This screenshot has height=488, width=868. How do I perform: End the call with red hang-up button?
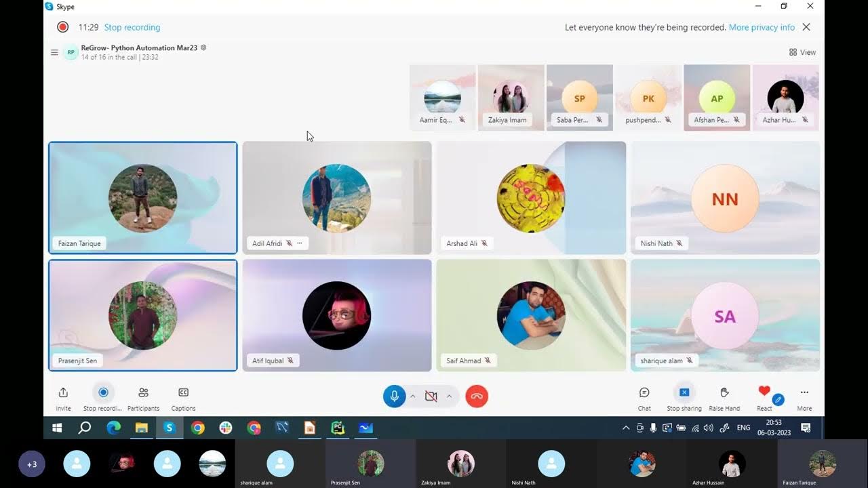click(x=477, y=396)
